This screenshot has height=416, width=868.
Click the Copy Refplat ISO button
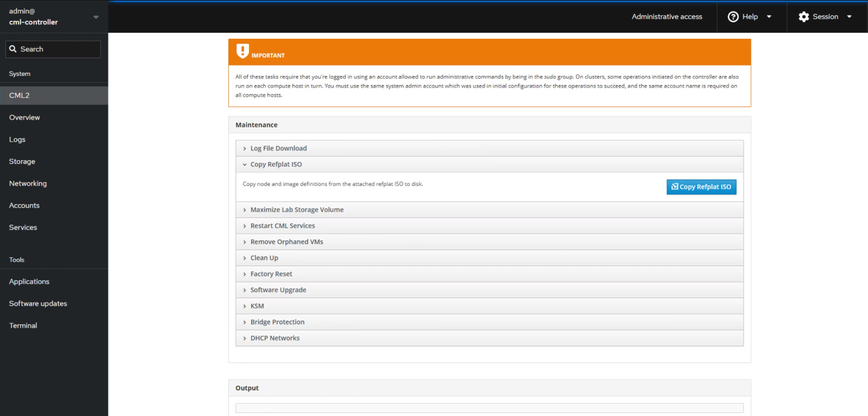click(x=701, y=186)
